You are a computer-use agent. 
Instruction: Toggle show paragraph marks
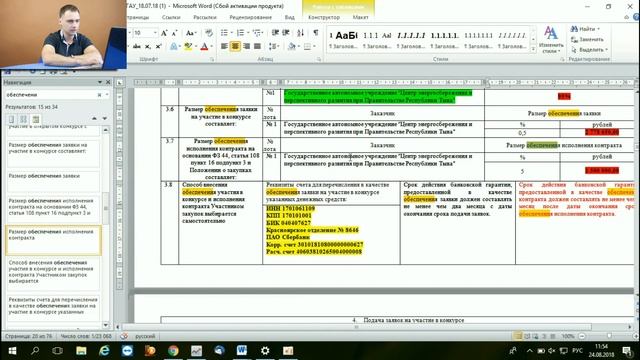coord(316,33)
